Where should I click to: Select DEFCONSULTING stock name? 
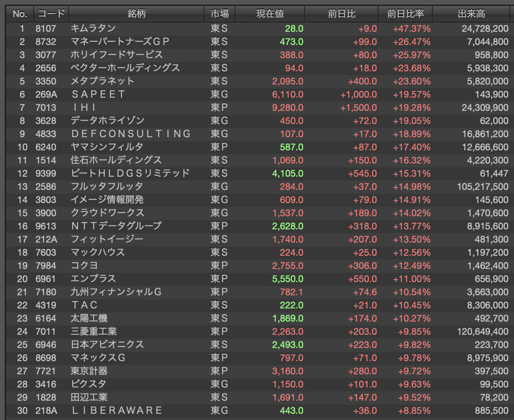click(x=131, y=134)
